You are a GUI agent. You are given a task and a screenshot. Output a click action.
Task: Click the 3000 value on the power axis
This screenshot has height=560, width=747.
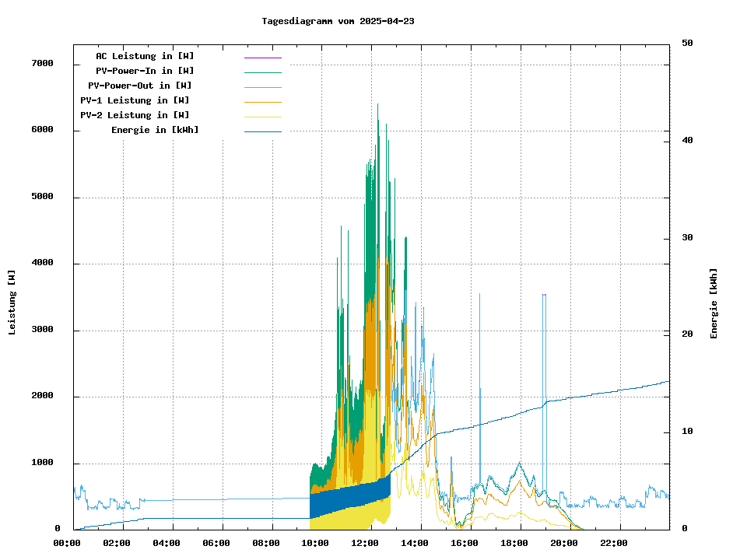(x=42, y=331)
